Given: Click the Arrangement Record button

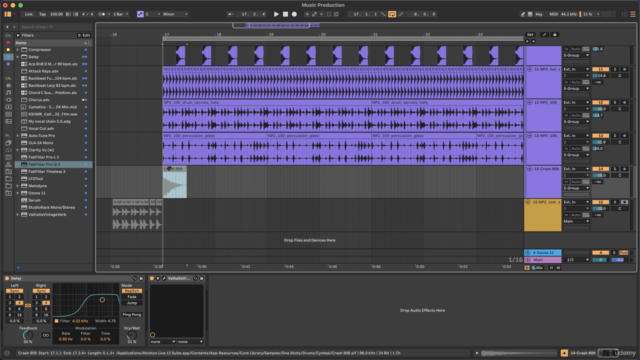Looking at the screenshot, I should click(x=294, y=14).
